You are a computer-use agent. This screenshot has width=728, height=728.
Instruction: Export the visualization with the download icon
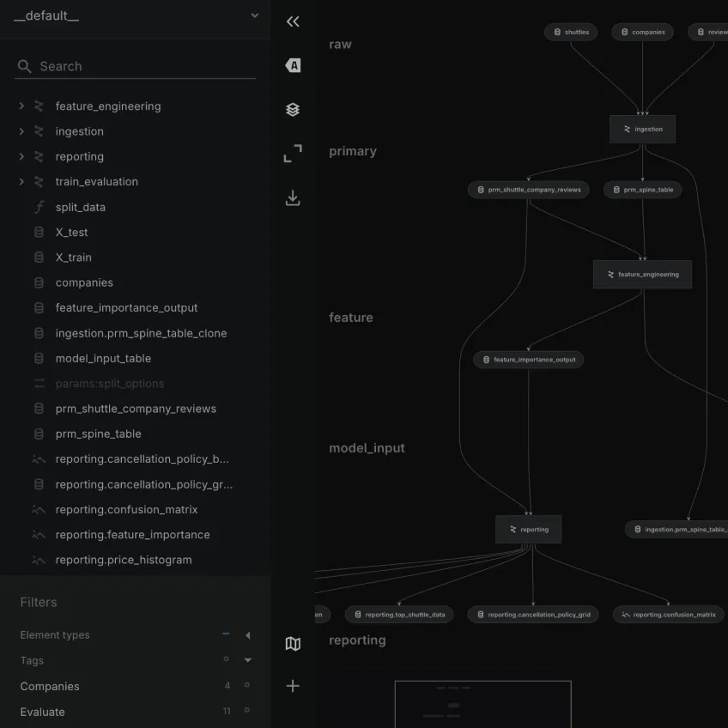(293, 197)
